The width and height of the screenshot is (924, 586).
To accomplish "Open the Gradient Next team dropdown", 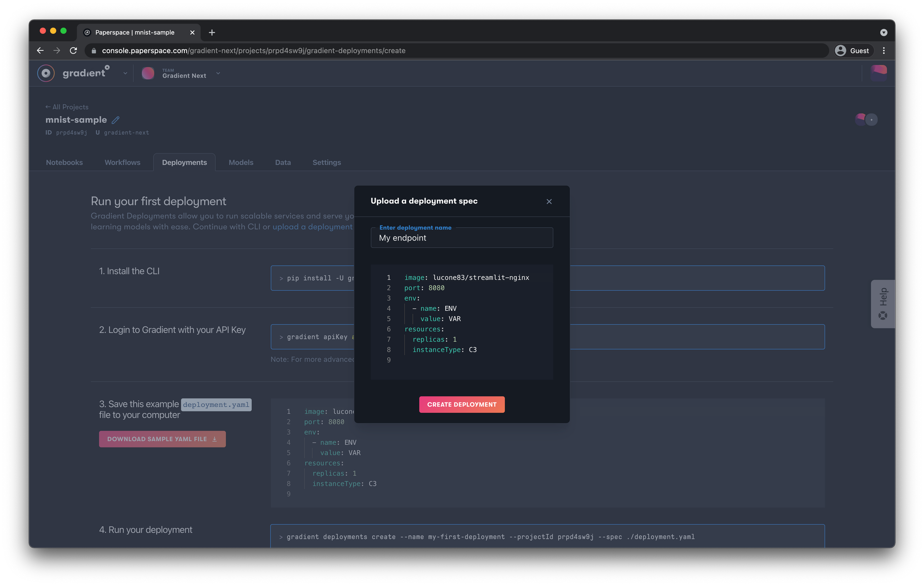I will [x=218, y=73].
